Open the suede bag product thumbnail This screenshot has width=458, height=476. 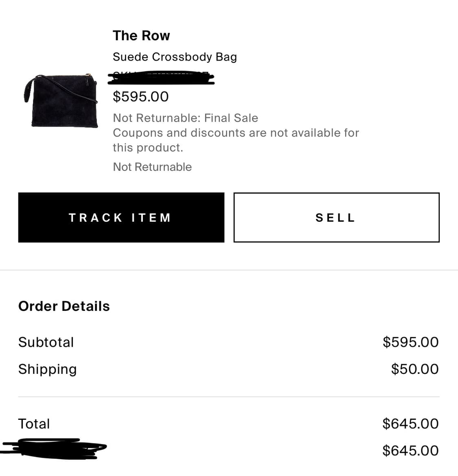coord(62,100)
